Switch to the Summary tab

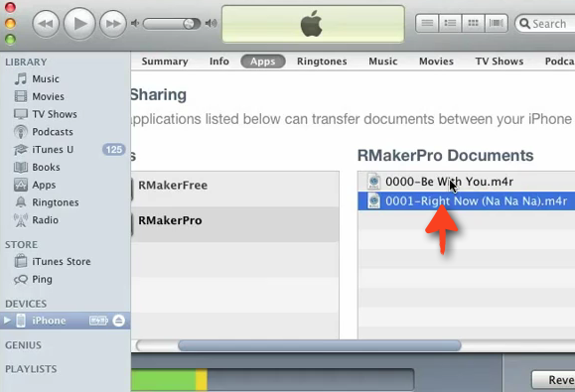165,62
